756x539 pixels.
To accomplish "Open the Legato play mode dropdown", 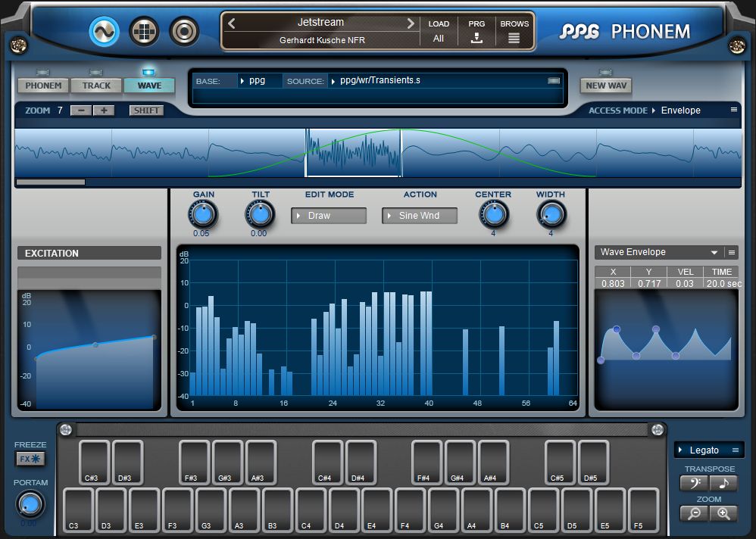I will (703, 450).
